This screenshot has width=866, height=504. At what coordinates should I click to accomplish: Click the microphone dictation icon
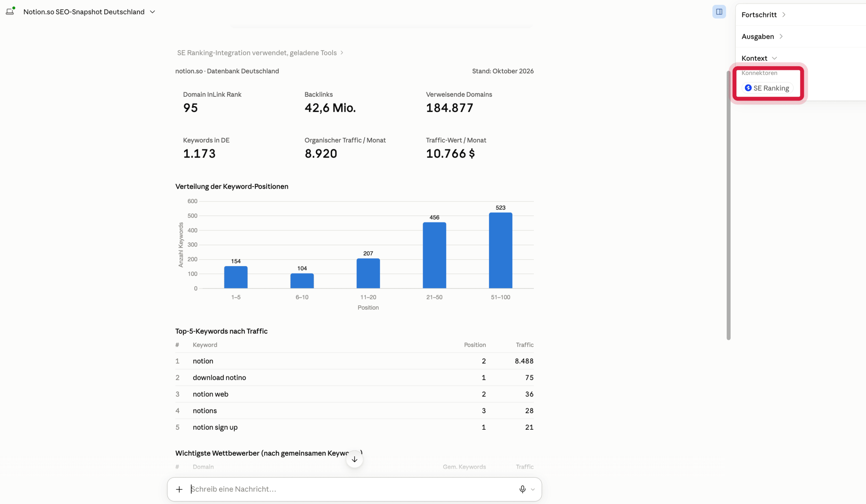522,489
